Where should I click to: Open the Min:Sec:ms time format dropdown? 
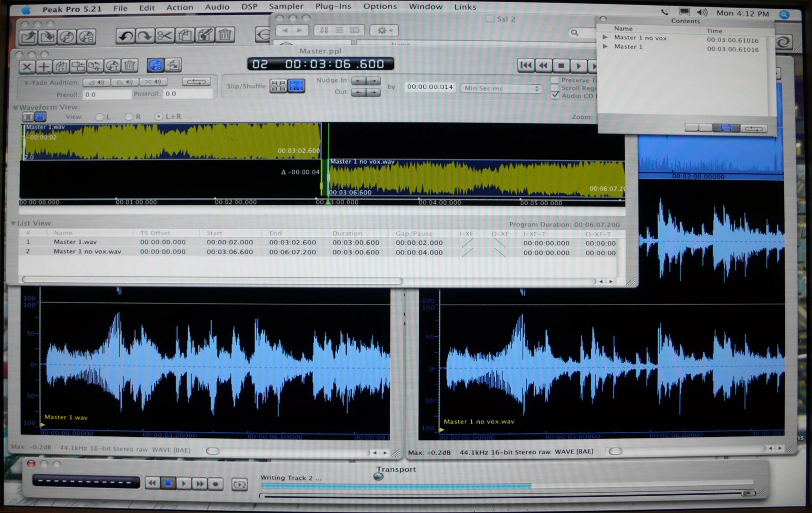tap(501, 88)
